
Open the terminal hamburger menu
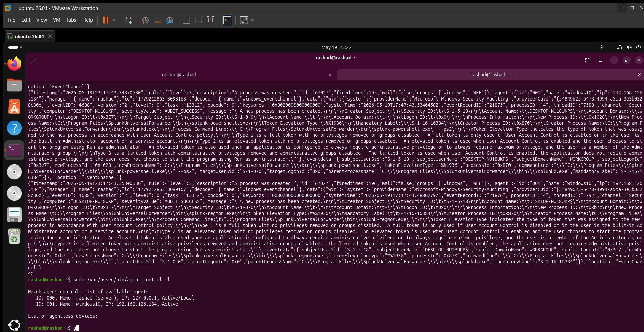point(601,60)
